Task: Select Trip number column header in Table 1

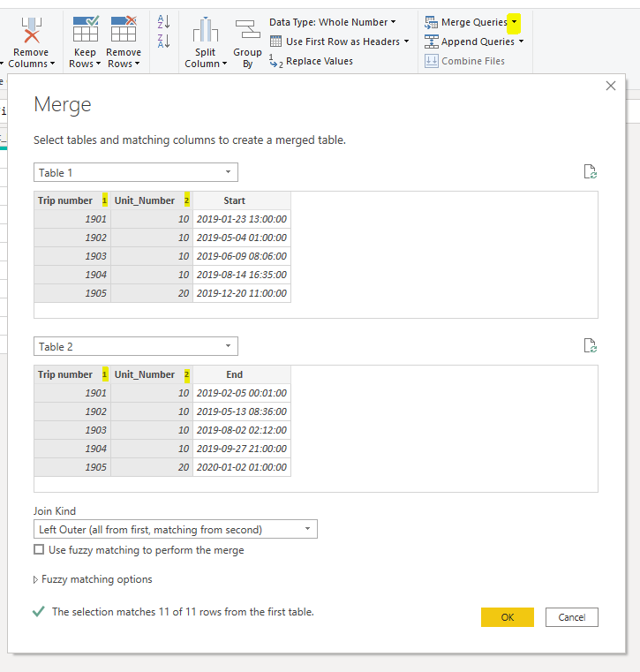Action: [72, 200]
